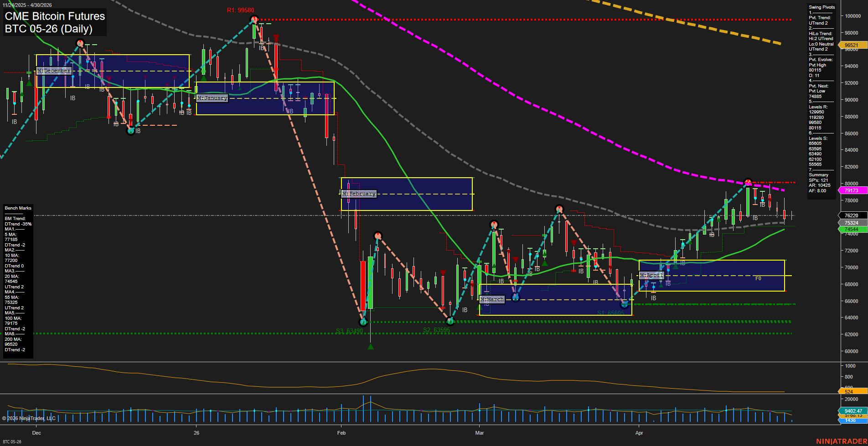Image resolution: width=868 pixels, height=446 pixels.
Task: Select the swing pivot circle at the R1 99580 peak
Action: tap(254, 19)
